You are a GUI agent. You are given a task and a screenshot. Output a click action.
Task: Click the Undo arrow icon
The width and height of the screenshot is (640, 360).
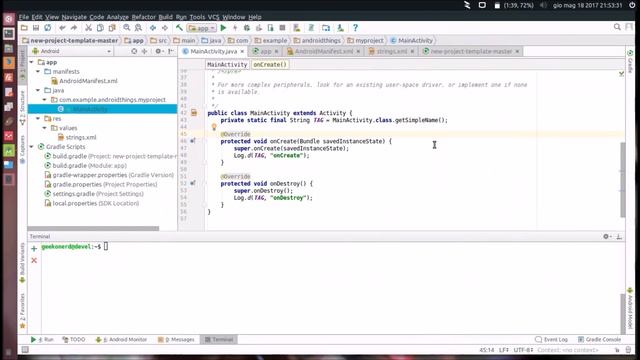point(62,28)
